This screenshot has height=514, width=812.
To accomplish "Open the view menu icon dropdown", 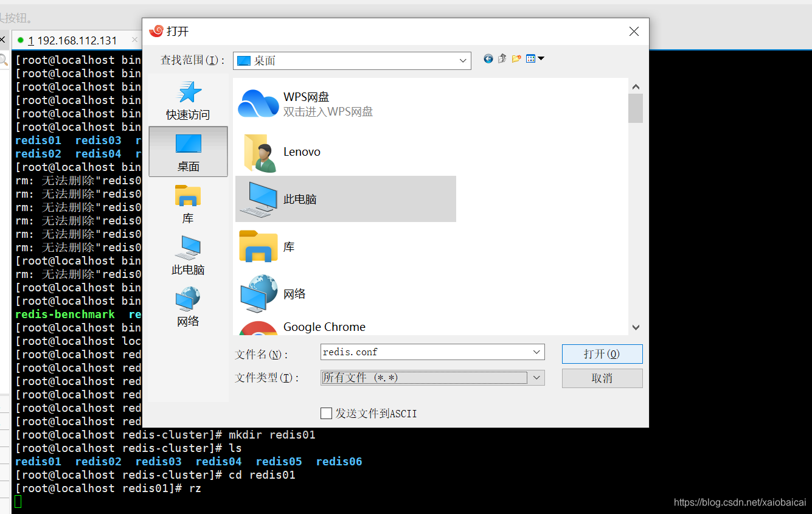I will 535,59.
